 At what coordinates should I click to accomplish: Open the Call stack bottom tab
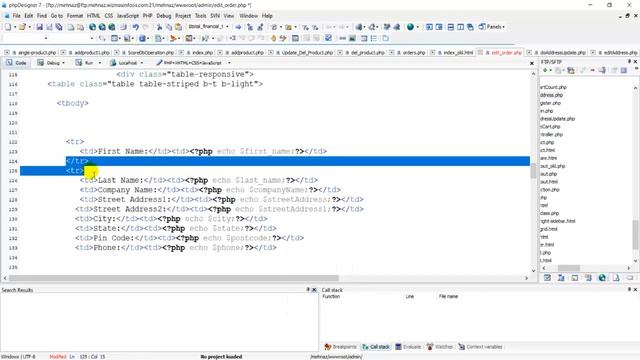coord(376,347)
